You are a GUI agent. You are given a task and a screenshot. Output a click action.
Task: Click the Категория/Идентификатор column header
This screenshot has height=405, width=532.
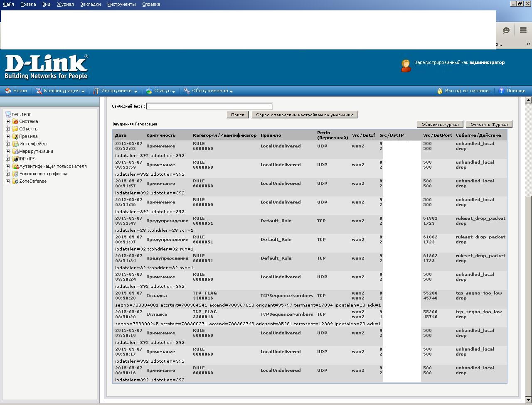point(225,135)
